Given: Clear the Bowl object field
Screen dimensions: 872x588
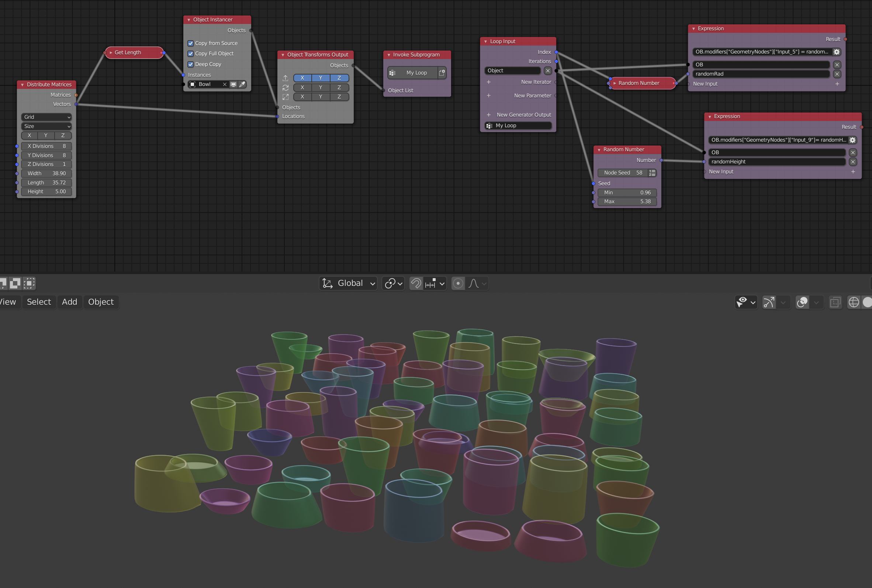Looking at the screenshot, I should [225, 84].
